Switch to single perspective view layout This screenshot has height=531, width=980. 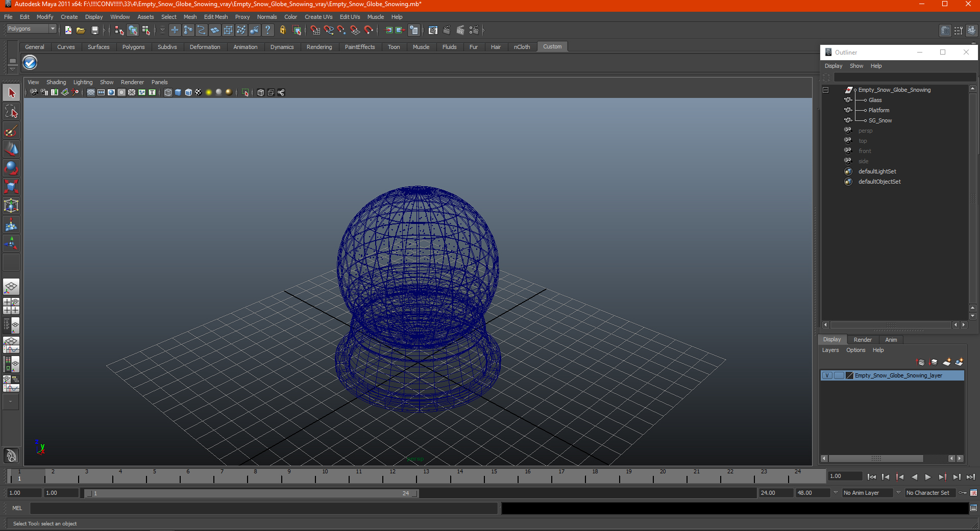[11, 287]
